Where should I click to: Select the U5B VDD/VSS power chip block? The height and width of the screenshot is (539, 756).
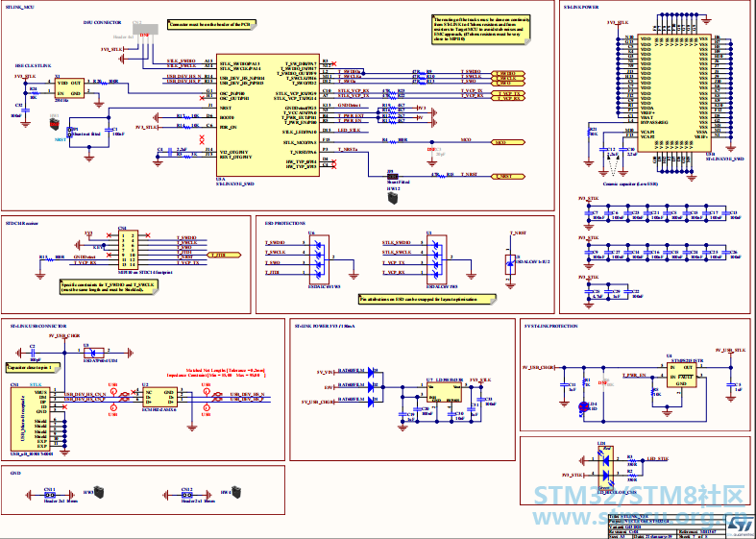click(x=674, y=93)
